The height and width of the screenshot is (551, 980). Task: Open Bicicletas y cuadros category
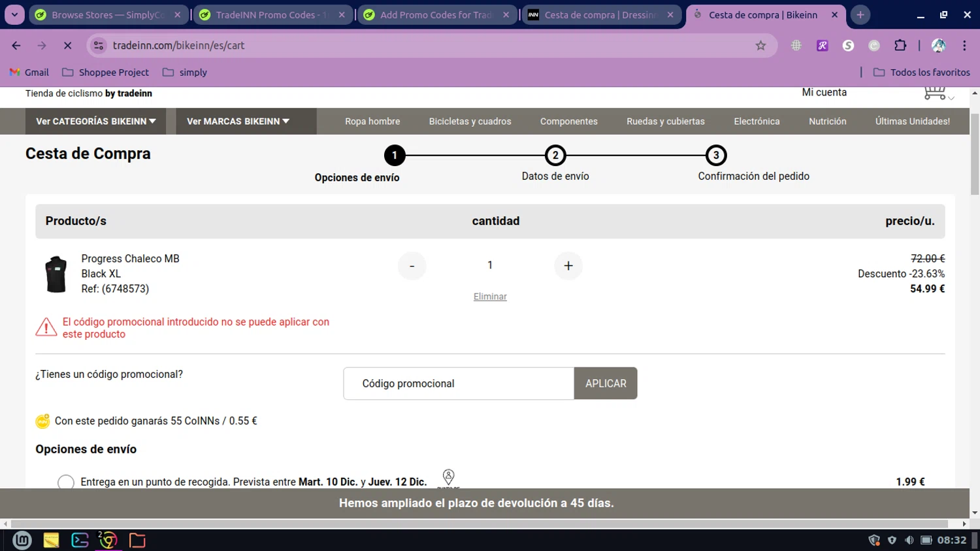coord(470,121)
